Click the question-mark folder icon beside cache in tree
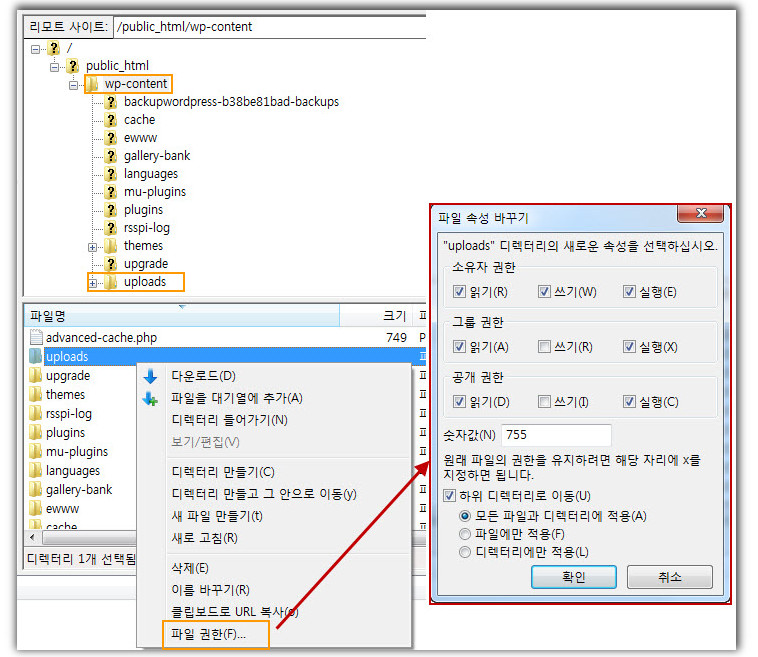The image size is (758, 657). pyautogui.click(x=111, y=119)
